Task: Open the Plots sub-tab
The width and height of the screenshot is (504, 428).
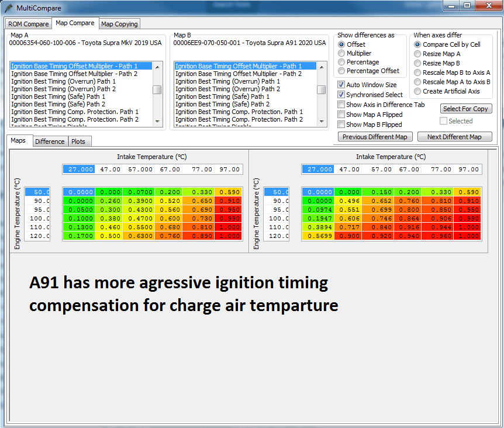Action: click(78, 141)
